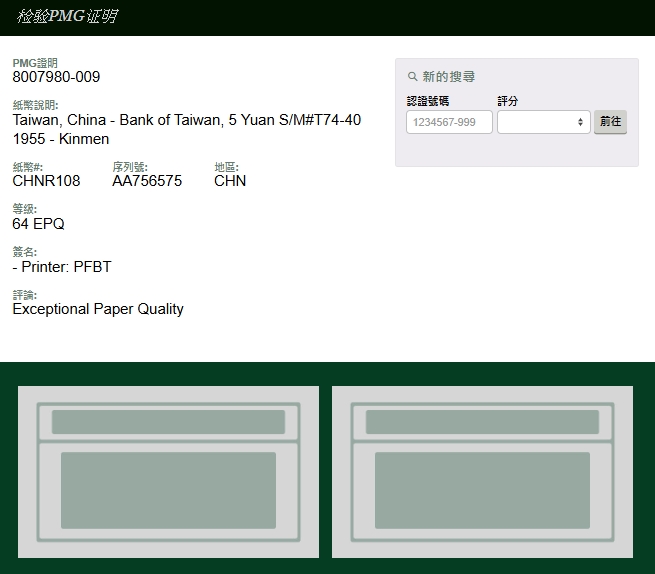Viewport: 655px width, 574px height.
Task: Open the 評分 grade dropdown
Action: (x=543, y=122)
